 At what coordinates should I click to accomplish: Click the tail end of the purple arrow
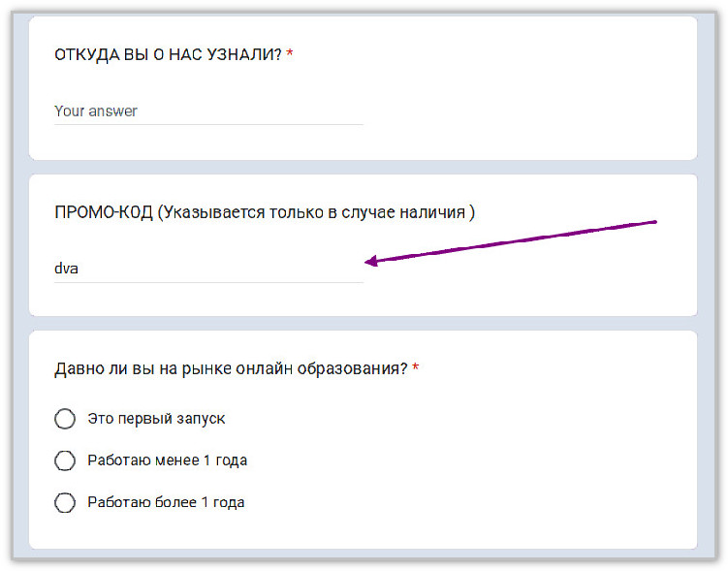coord(655,222)
